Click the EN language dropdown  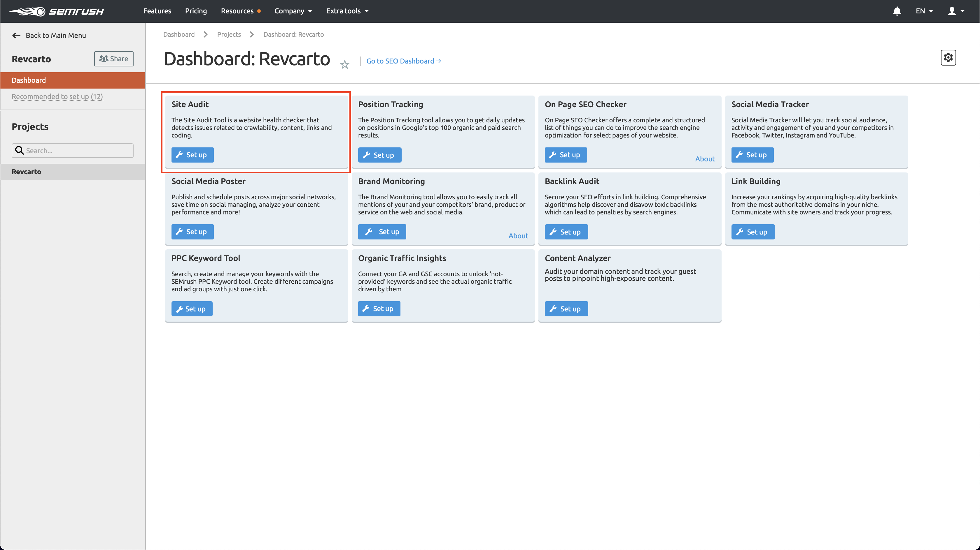pyautogui.click(x=925, y=11)
